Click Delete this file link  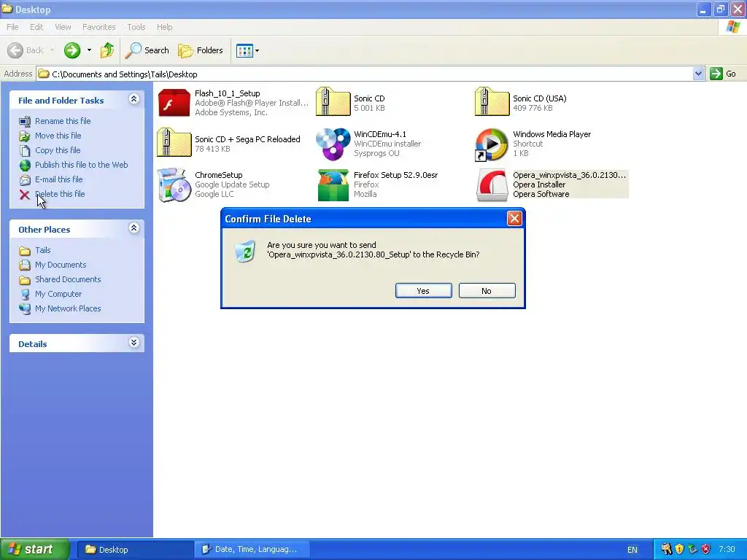tap(60, 194)
